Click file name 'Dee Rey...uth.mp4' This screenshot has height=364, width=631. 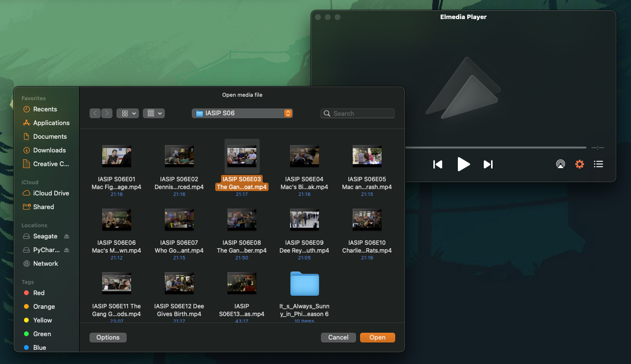304,251
